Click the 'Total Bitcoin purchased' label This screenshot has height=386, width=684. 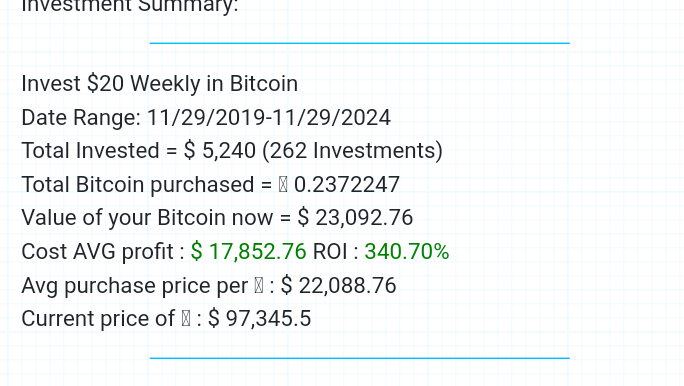tap(137, 184)
